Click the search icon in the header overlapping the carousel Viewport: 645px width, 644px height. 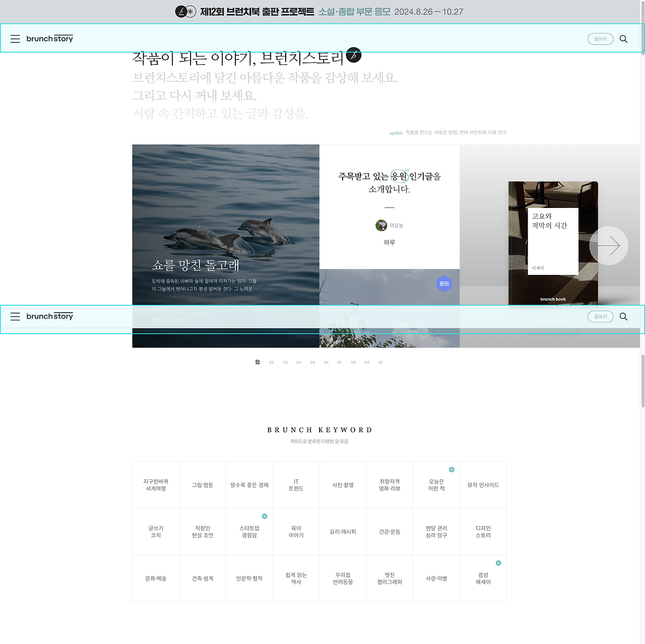(x=623, y=317)
